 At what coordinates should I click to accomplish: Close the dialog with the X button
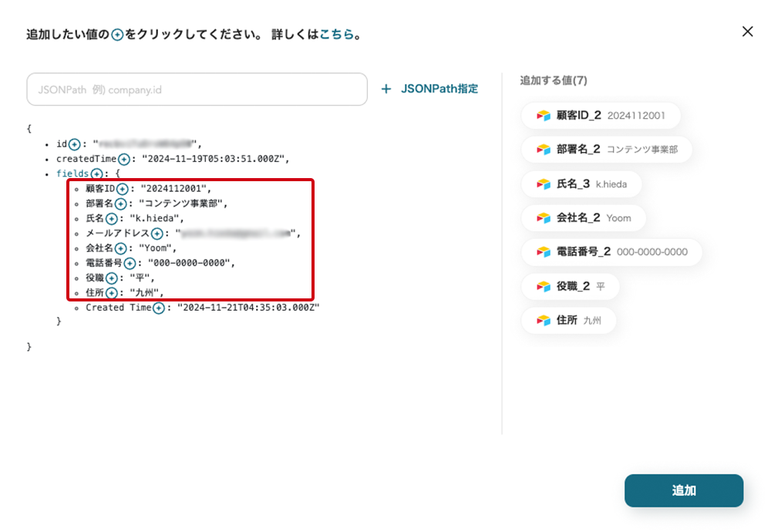[x=747, y=32]
